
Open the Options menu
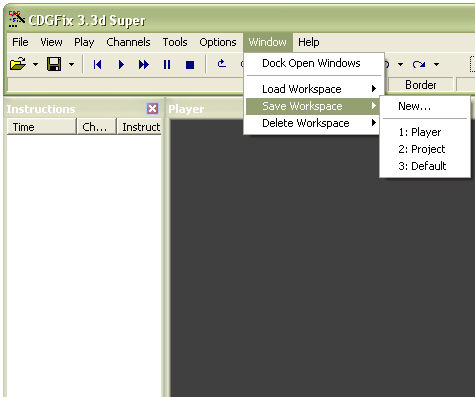pos(218,42)
